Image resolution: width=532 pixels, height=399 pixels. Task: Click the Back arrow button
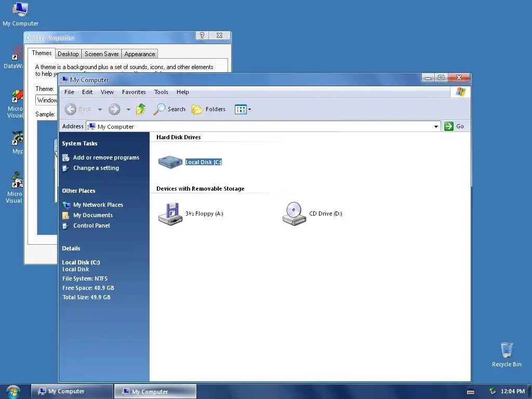(x=71, y=109)
